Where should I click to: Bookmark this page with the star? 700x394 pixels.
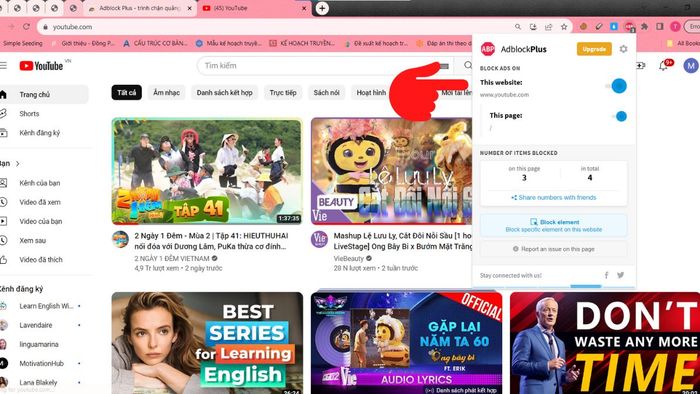pyautogui.click(x=564, y=27)
